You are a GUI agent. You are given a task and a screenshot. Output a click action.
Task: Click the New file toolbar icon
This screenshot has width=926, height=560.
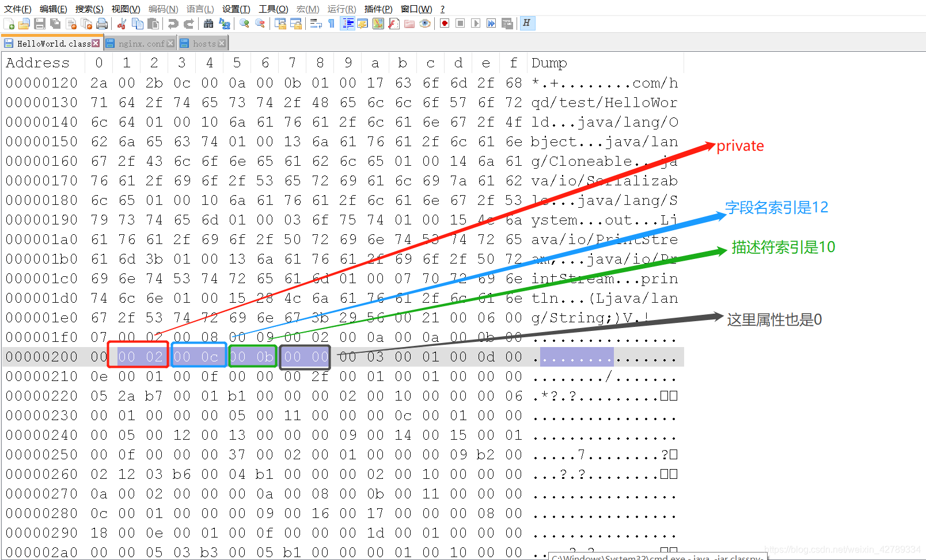[x=9, y=24]
